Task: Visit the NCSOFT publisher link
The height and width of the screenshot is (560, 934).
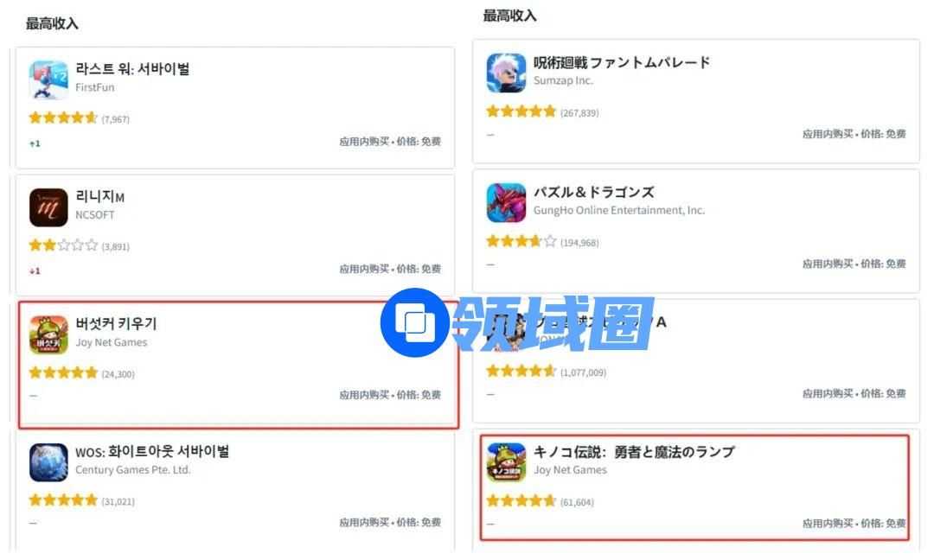Action: point(95,215)
